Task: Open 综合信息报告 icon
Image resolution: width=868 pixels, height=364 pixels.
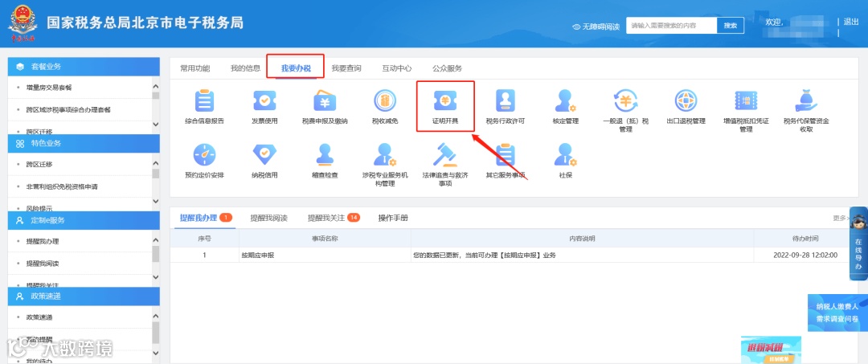Action: tap(205, 101)
